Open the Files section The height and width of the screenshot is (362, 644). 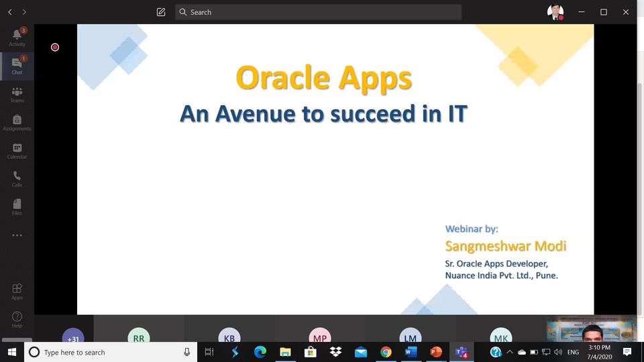click(17, 207)
